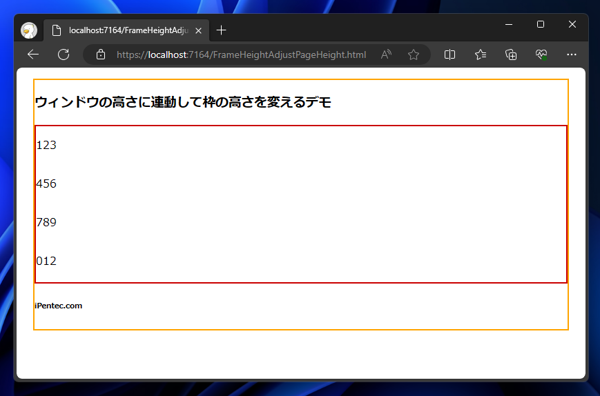Click the text 456
The height and width of the screenshot is (396, 600).
click(46, 184)
